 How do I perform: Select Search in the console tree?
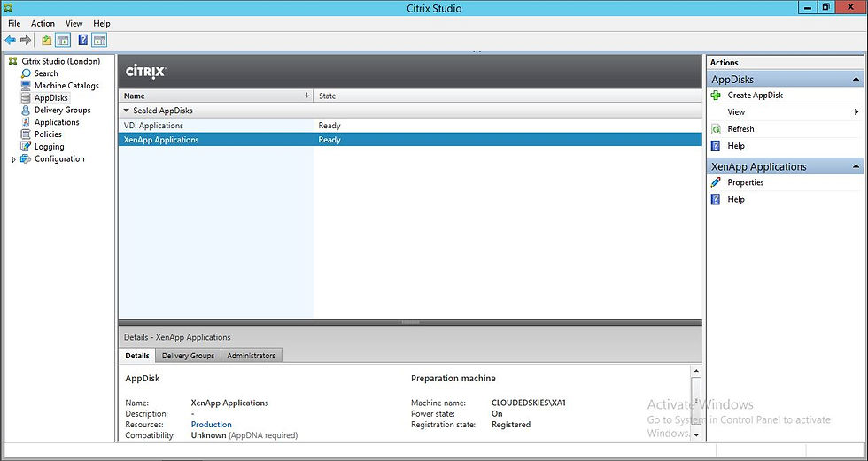point(46,73)
